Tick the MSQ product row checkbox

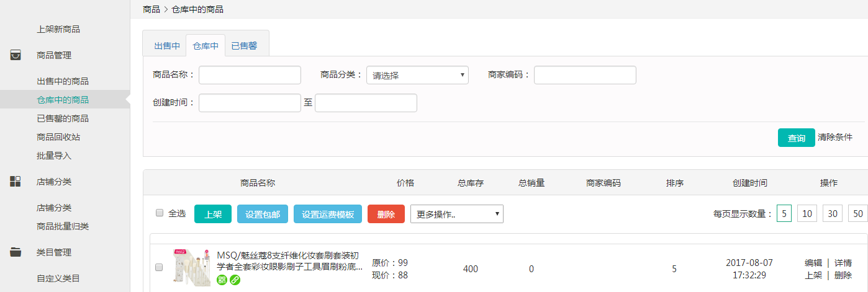159,267
